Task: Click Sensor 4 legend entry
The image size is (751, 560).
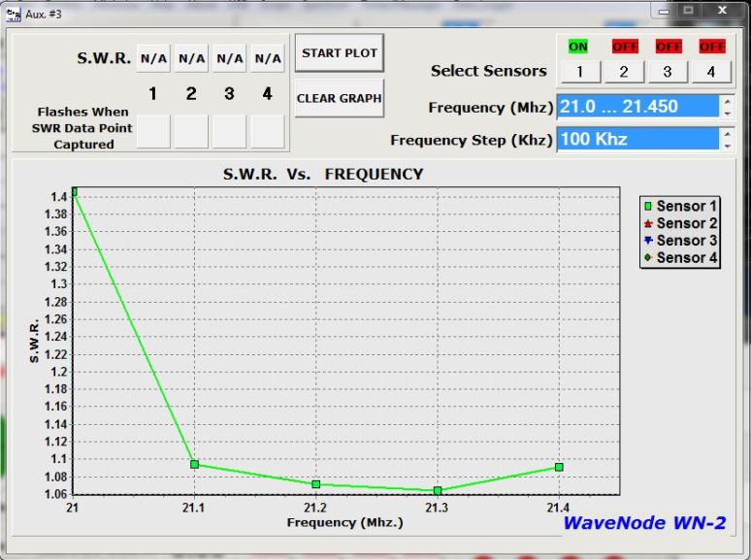Action: (x=680, y=258)
